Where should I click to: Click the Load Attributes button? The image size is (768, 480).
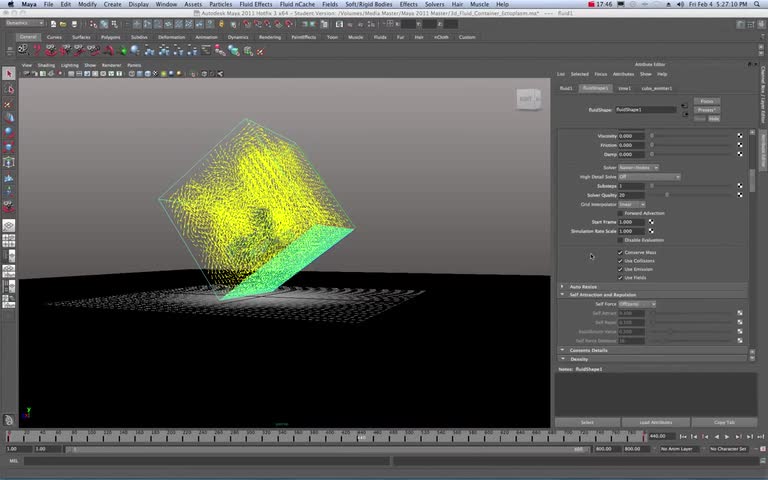[655, 422]
